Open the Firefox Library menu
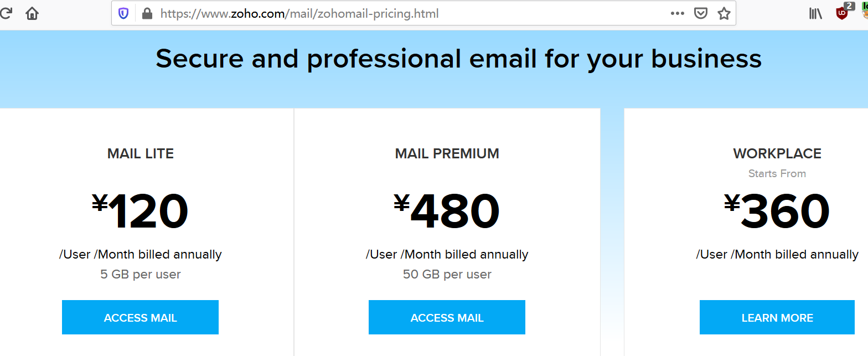868x356 pixels. (816, 13)
